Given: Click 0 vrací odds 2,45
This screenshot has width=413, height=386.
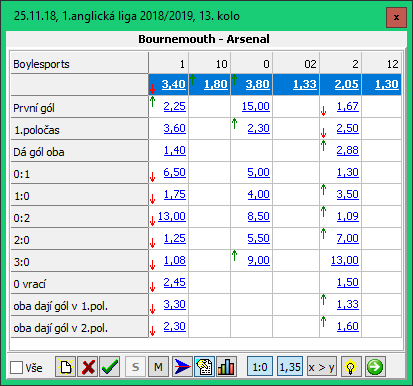Looking at the screenshot, I should pyautogui.click(x=175, y=282).
